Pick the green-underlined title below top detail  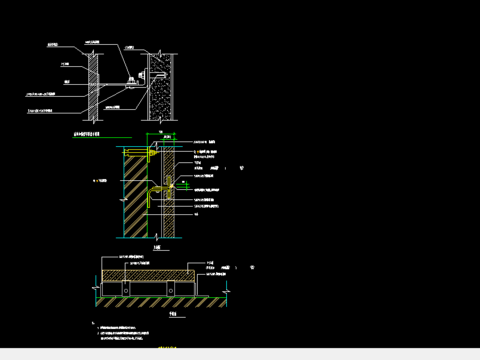pos(86,134)
